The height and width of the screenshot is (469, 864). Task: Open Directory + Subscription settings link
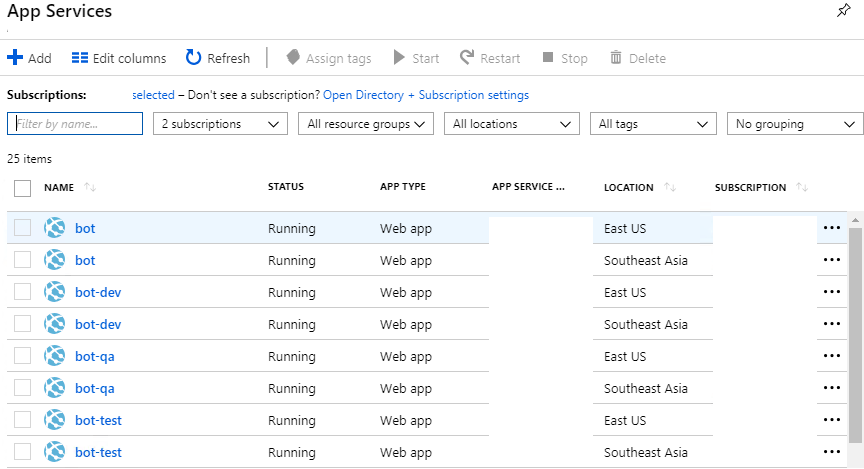click(x=426, y=95)
